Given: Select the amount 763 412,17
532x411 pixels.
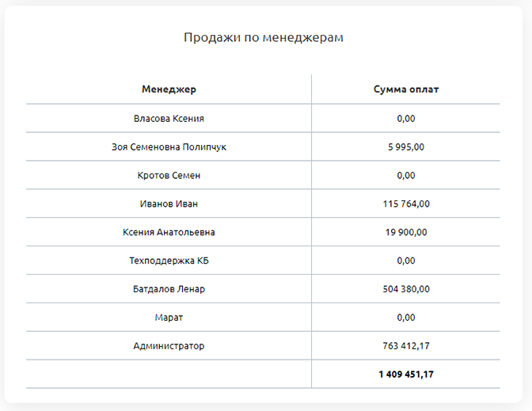Looking at the screenshot, I should click(x=405, y=346).
